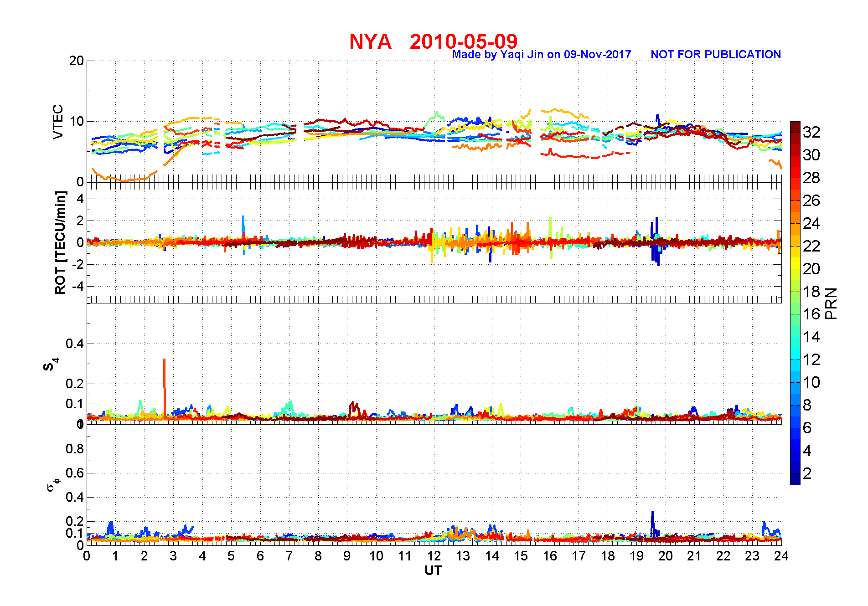
Task: Select the "0.8" sigma-phi y-axis tick label
Action: point(75,449)
